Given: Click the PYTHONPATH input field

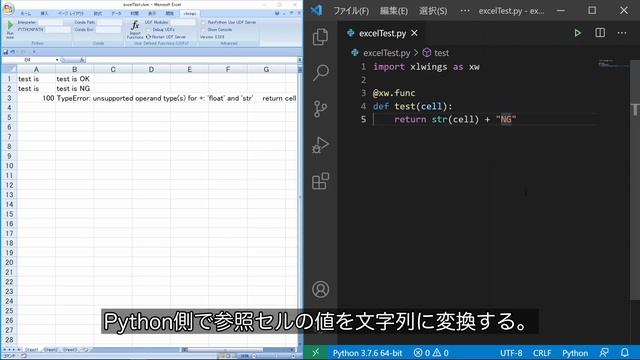Looking at the screenshot, I should (57, 30).
